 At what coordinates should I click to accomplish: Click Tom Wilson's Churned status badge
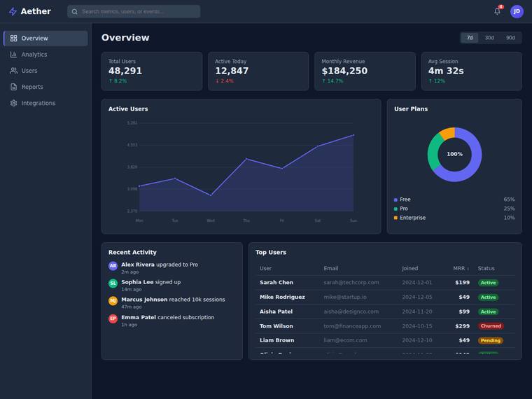coord(491,326)
